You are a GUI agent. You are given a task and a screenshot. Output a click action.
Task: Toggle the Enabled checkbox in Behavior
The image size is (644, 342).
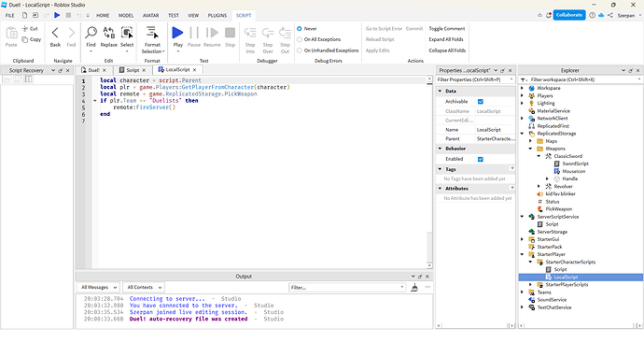(x=480, y=159)
